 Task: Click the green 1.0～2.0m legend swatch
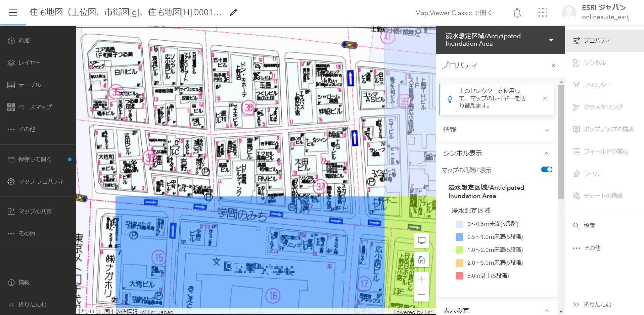pos(459,250)
